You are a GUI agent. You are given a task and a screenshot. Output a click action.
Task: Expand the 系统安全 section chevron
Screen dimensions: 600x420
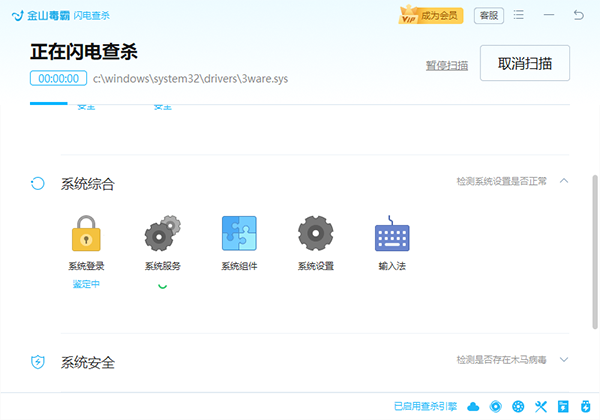(x=564, y=359)
